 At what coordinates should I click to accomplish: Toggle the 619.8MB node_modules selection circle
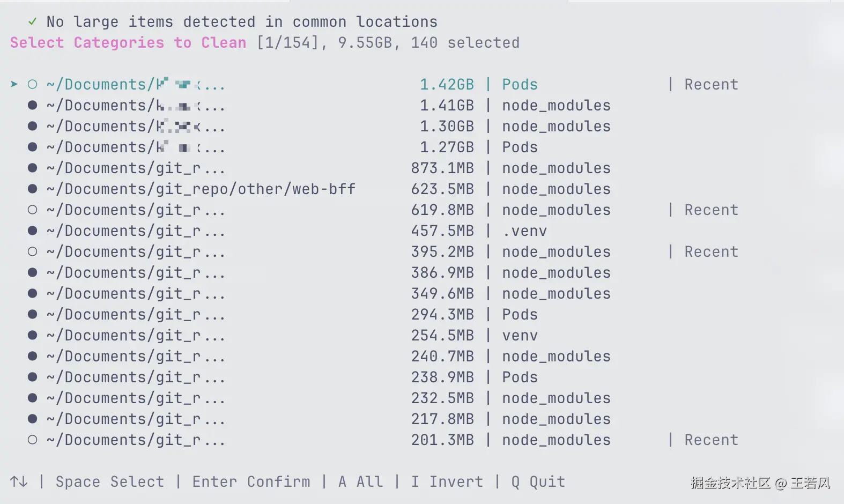33,210
